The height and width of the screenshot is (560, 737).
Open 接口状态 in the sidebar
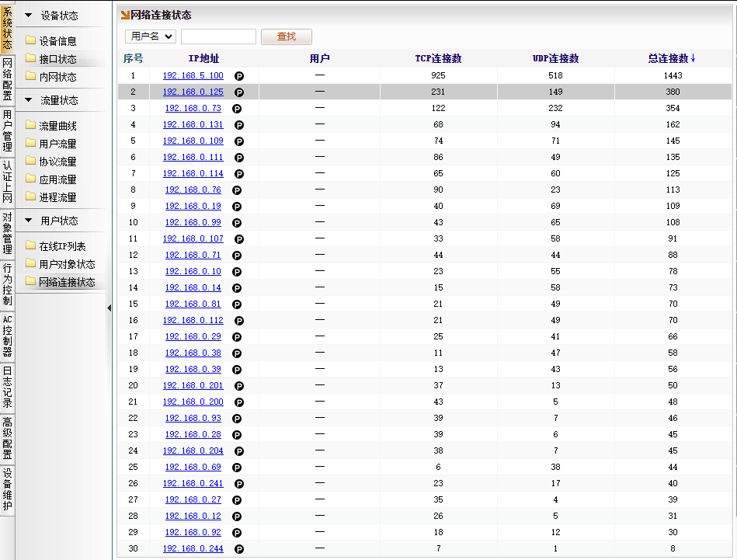point(57,59)
